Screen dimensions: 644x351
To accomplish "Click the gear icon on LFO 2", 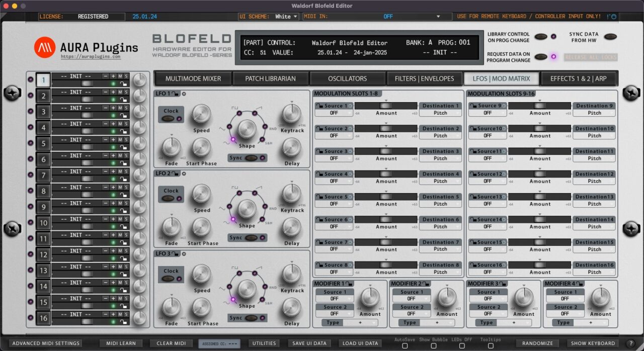I will coord(184,172).
